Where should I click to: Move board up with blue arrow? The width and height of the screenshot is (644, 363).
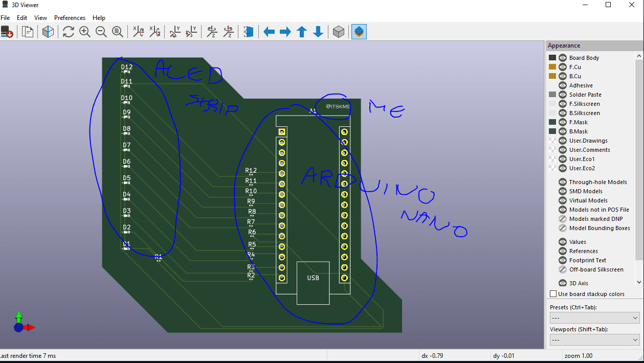(x=302, y=32)
